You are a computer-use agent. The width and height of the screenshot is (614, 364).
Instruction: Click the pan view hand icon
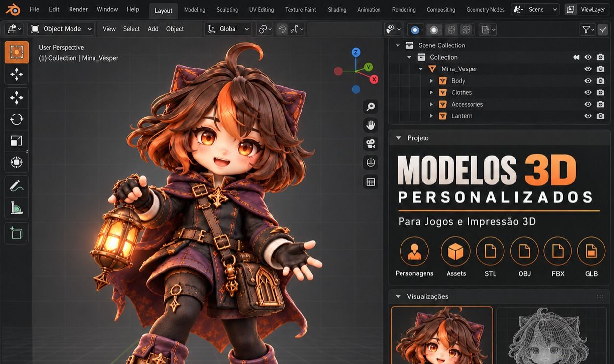[x=371, y=125]
